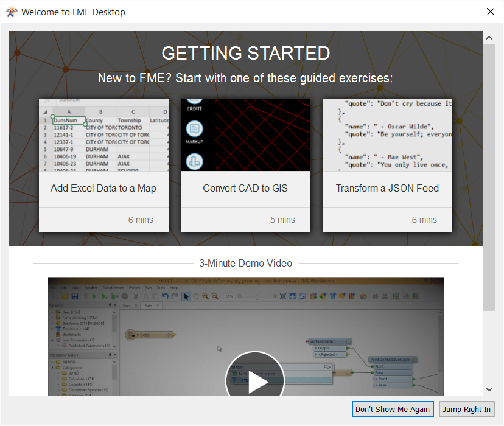Click the scroll down arrow of the welcome page
This screenshot has width=504, height=426.
click(489, 389)
